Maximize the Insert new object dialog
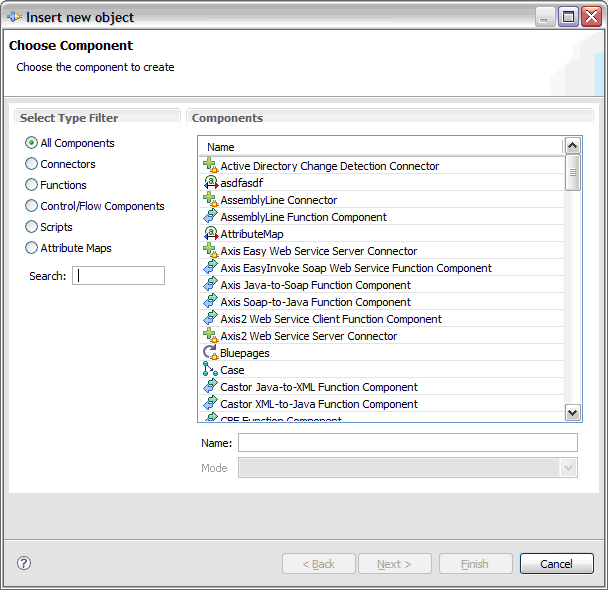 (x=568, y=17)
